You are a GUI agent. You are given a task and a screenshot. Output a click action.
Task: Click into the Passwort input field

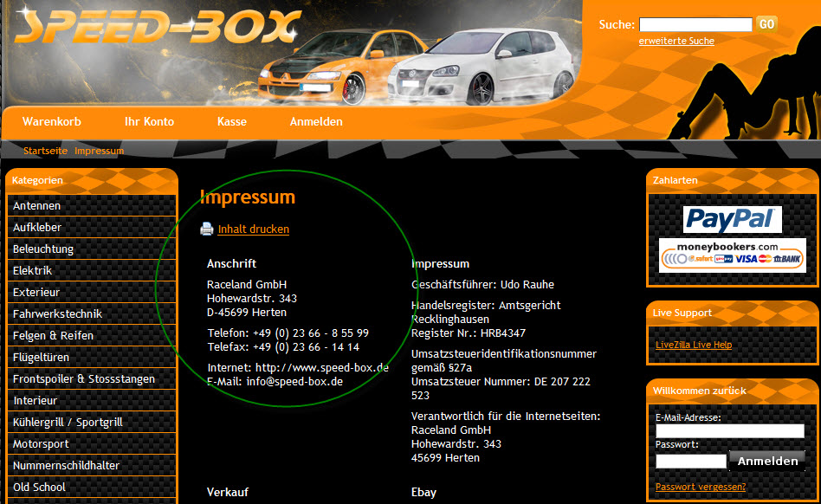pyautogui.click(x=690, y=461)
